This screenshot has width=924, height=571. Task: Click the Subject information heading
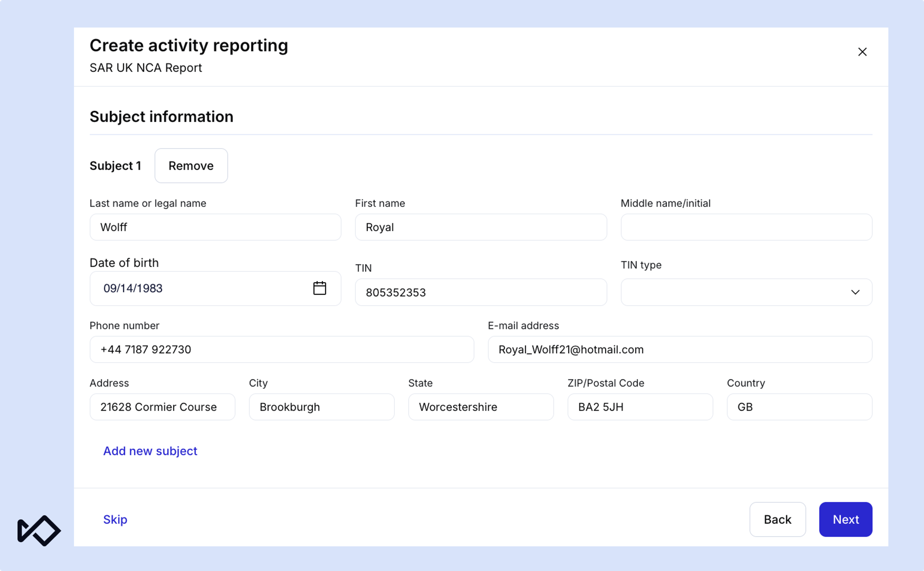161,116
